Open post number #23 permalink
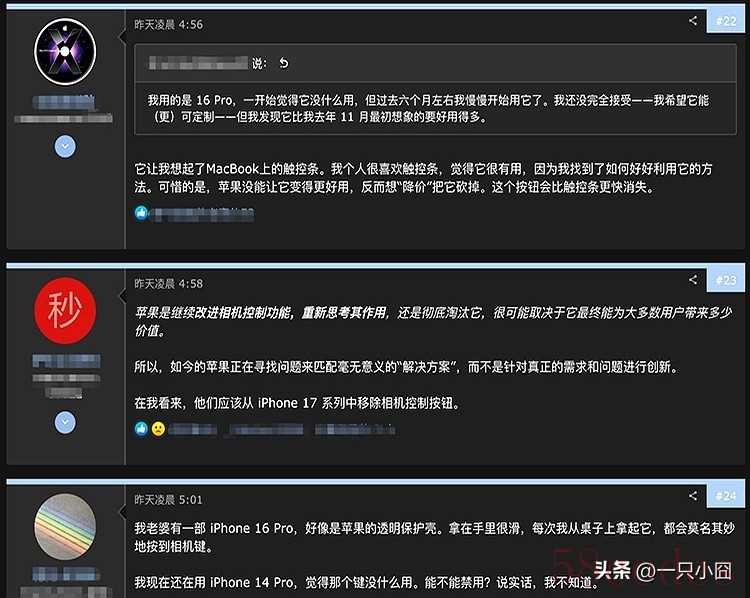 click(x=726, y=280)
